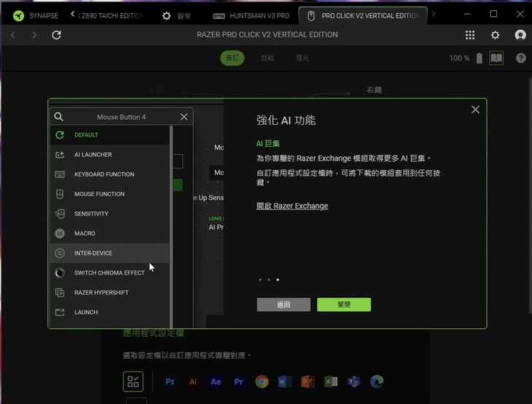Pick Mouse Function in the list
The width and height of the screenshot is (532, 404).
tap(99, 194)
